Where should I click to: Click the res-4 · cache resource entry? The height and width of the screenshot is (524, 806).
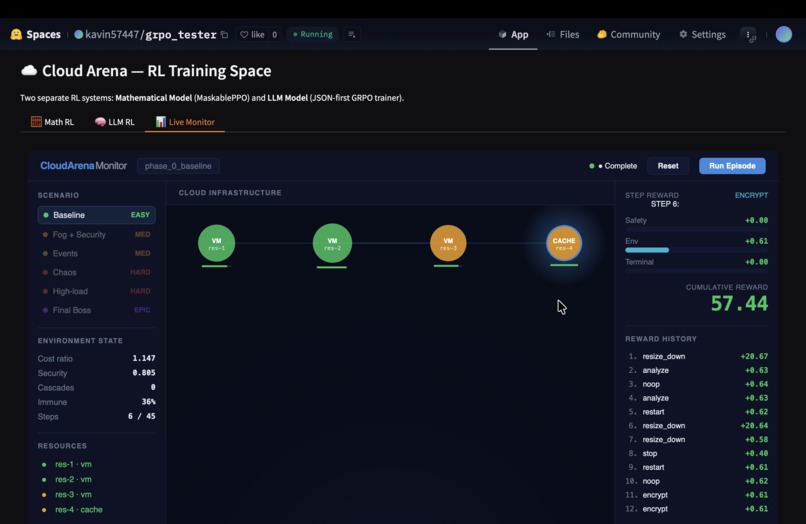[x=72, y=510]
